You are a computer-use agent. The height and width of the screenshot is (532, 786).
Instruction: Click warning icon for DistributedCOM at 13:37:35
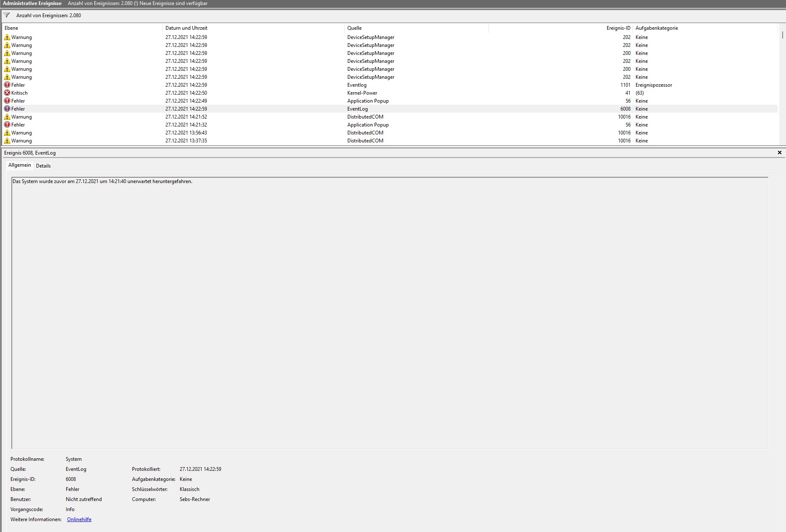tap(7, 141)
